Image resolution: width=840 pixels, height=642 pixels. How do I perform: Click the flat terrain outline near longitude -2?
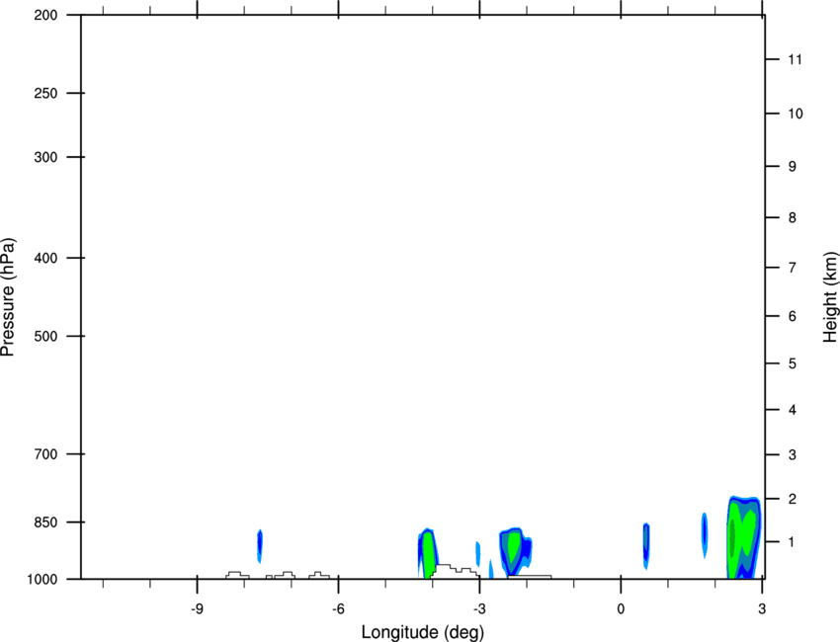pos(530,577)
